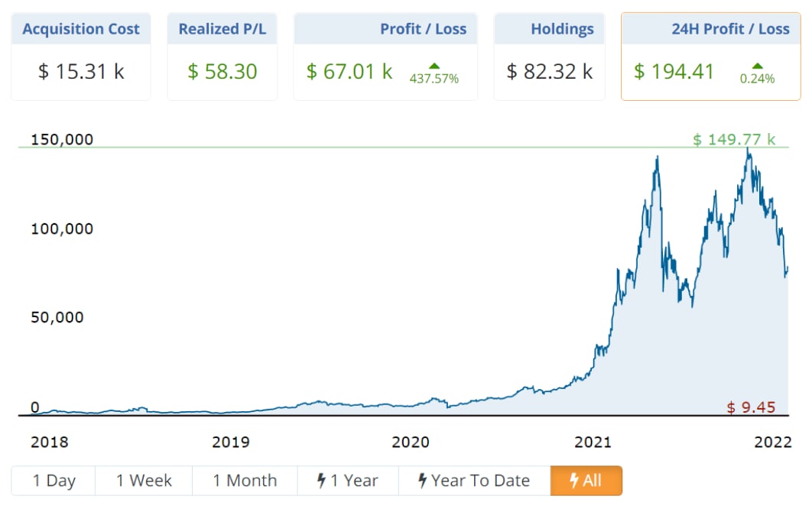
Task: Click the lightning icon on the All button
Action: point(574,481)
